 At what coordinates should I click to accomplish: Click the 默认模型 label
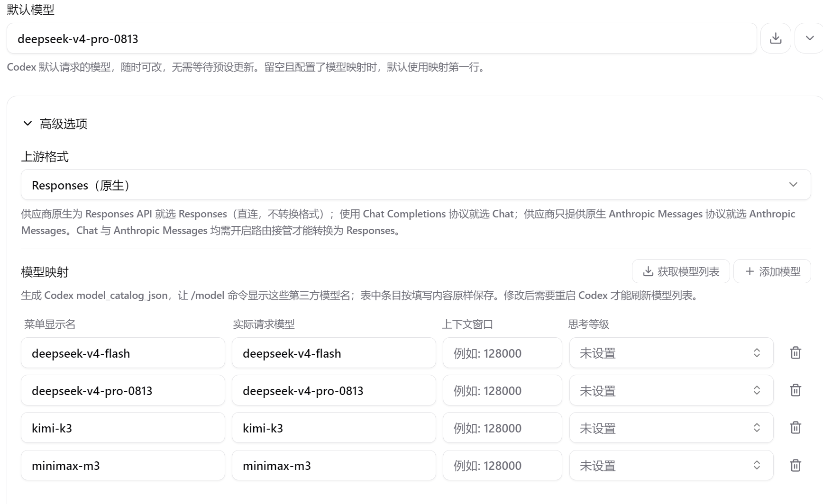(x=31, y=9)
